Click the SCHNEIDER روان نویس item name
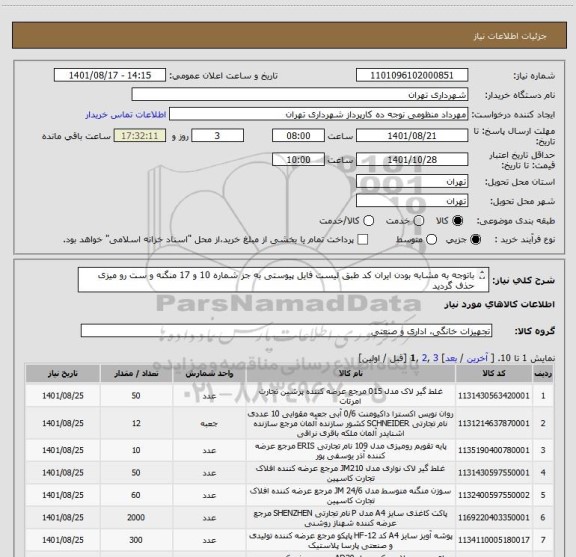 tap(350, 423)
